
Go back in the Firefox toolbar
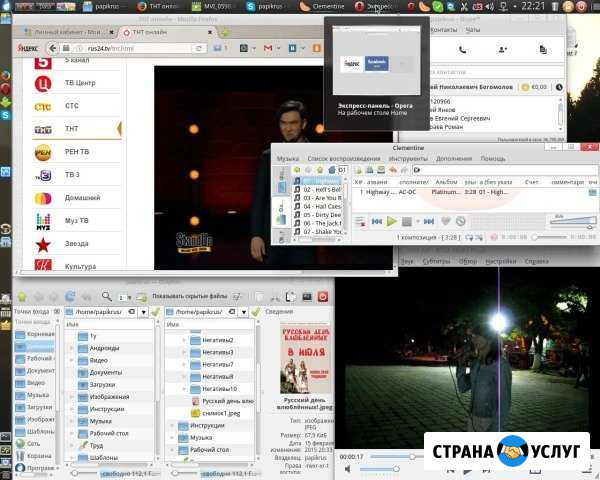tap(52, 48)
